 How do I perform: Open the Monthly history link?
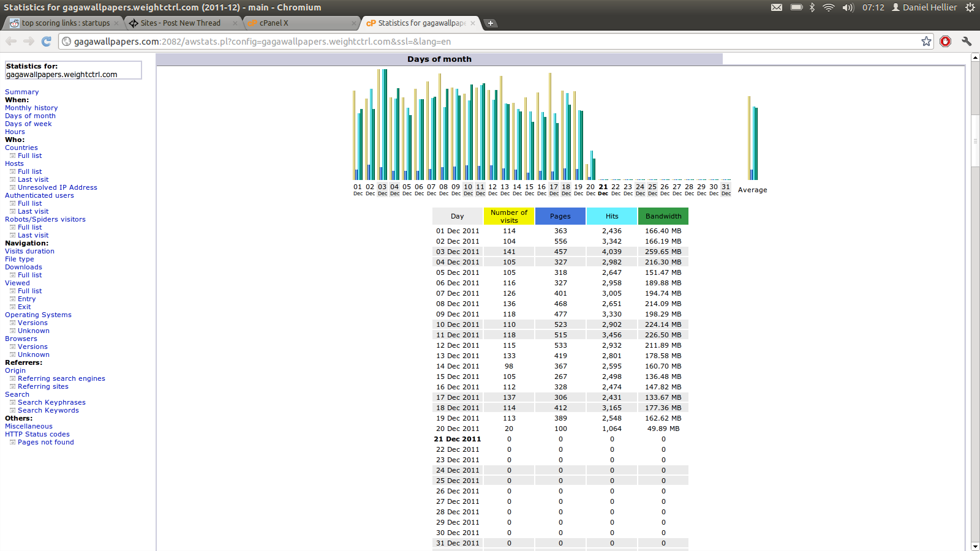[31, 108]
